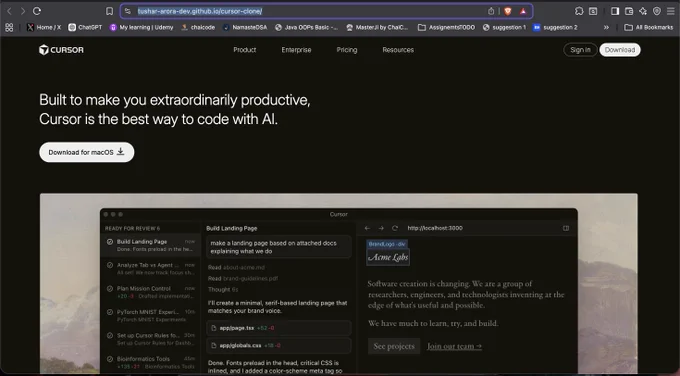Select the Set up Cursor Rules item
This screenshot has height=376, width=680.
tap(150, 339)
